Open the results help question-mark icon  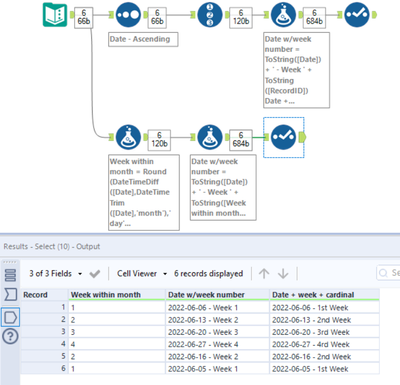pos(11,336)
